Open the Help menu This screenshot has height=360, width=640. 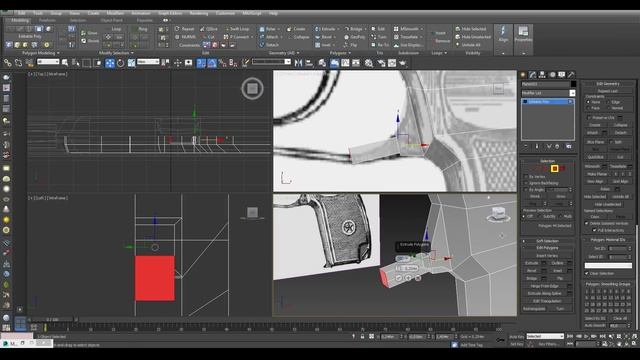273,13
